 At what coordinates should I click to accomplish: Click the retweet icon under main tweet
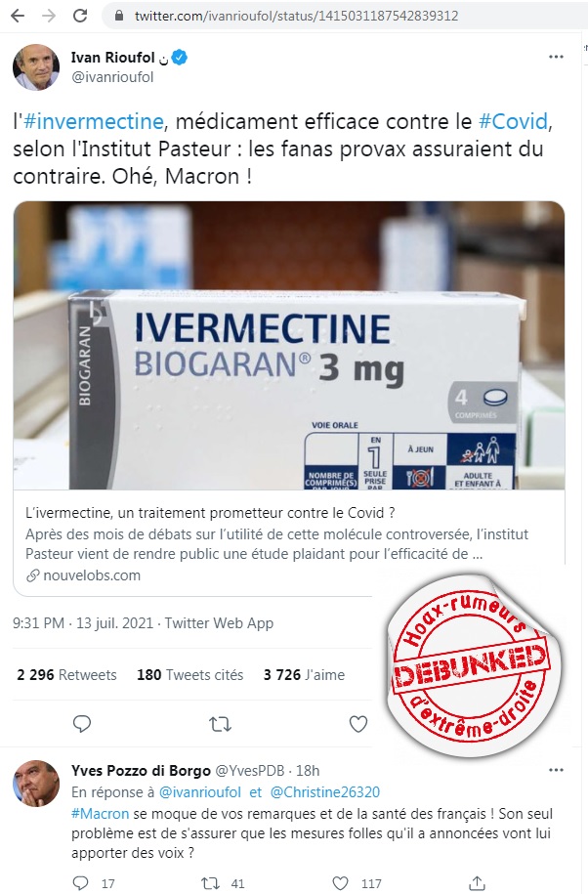point(220,724)
